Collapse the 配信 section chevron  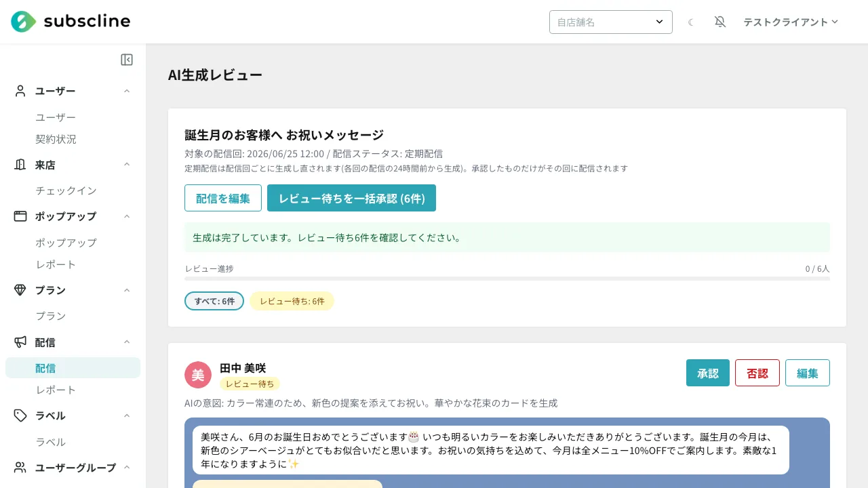(x=127, y=342)
